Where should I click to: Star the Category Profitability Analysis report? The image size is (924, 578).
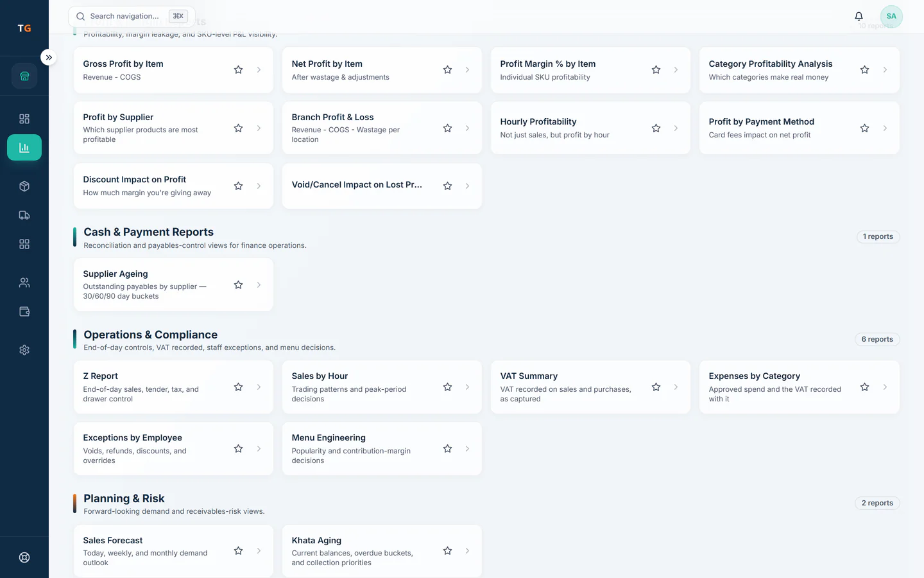coord(864,70)
